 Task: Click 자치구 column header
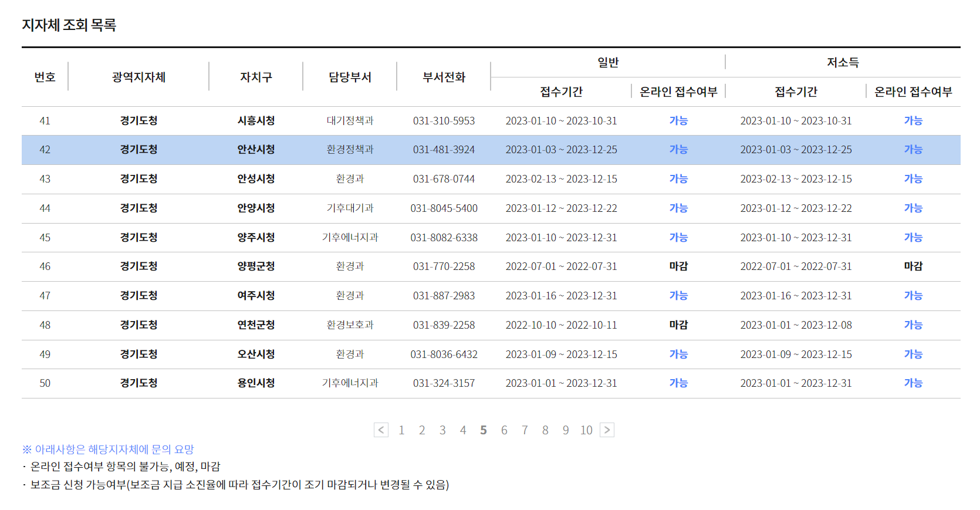[x=256, y=77]
